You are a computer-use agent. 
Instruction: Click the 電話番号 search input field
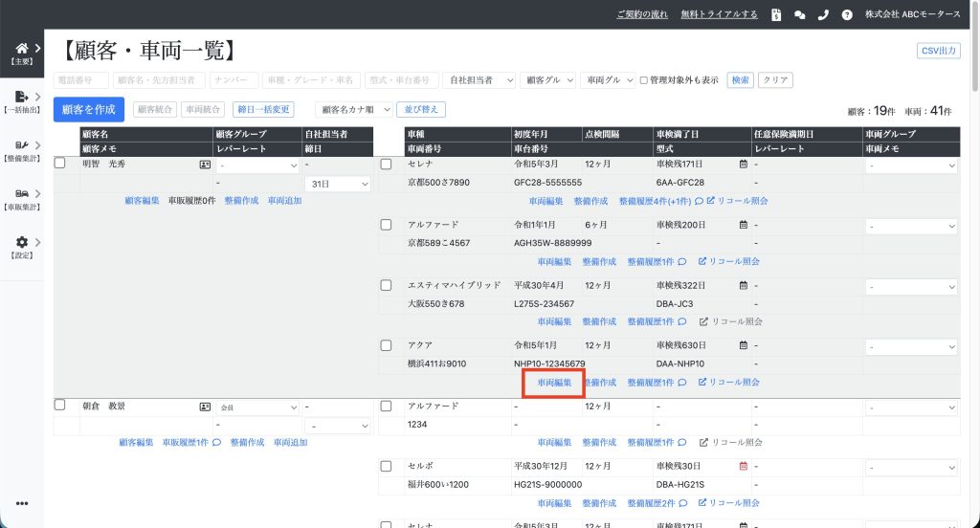[81, 80]
